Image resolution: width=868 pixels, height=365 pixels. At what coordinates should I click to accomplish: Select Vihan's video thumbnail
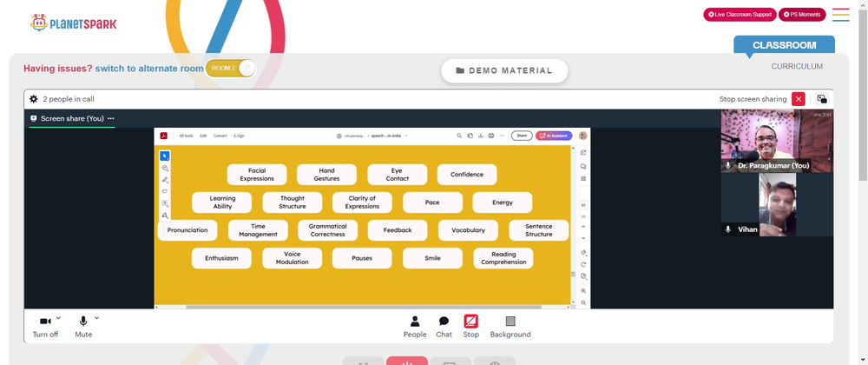(777, 205)
